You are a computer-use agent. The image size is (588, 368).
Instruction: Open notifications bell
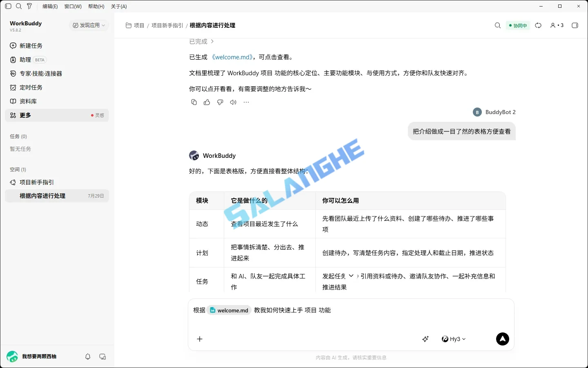[x=88, y=357]
